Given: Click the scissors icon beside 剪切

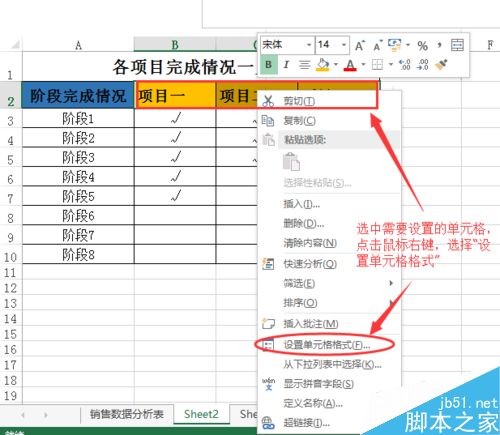Looking at the screenshot, I should [x=268, y=101].
